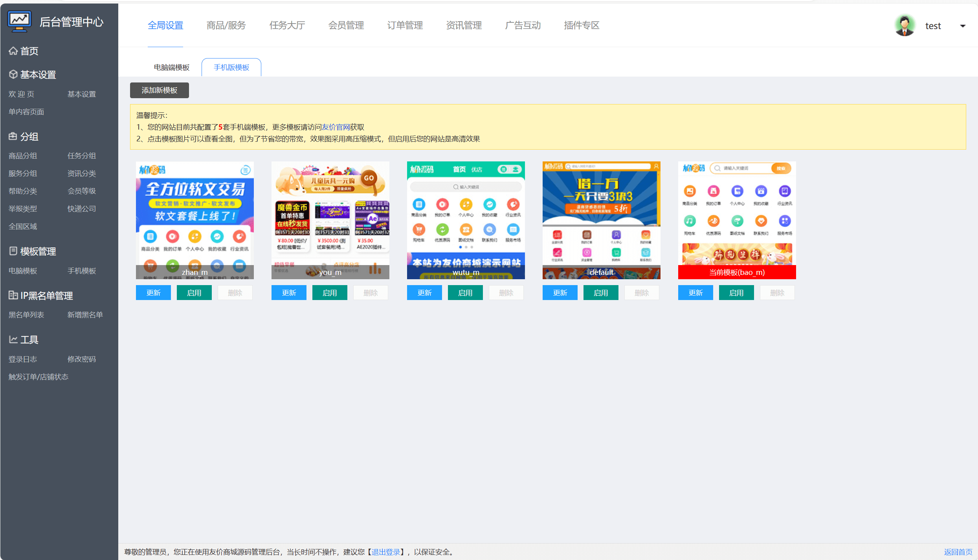
Task: Open the 快递公司 sidebar link
Action: tap(82, 209)
